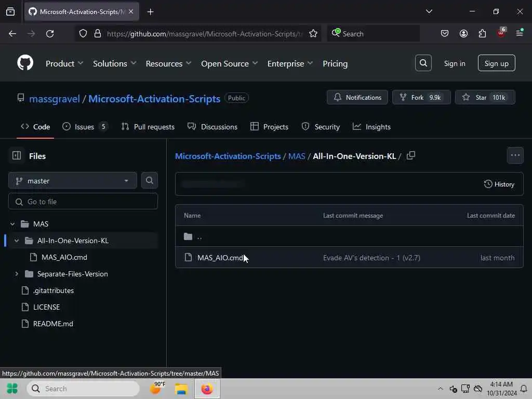Image resolution: width=532 pixels, height=399 pixels.
Task: Collapse the file tree sidebar icon
Action: [x=17, y=156]
